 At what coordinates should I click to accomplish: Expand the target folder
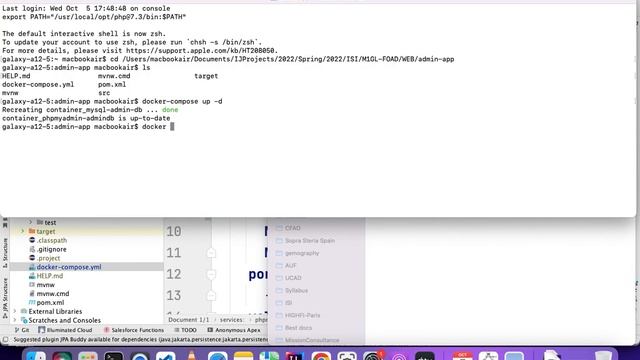[23, 231]
